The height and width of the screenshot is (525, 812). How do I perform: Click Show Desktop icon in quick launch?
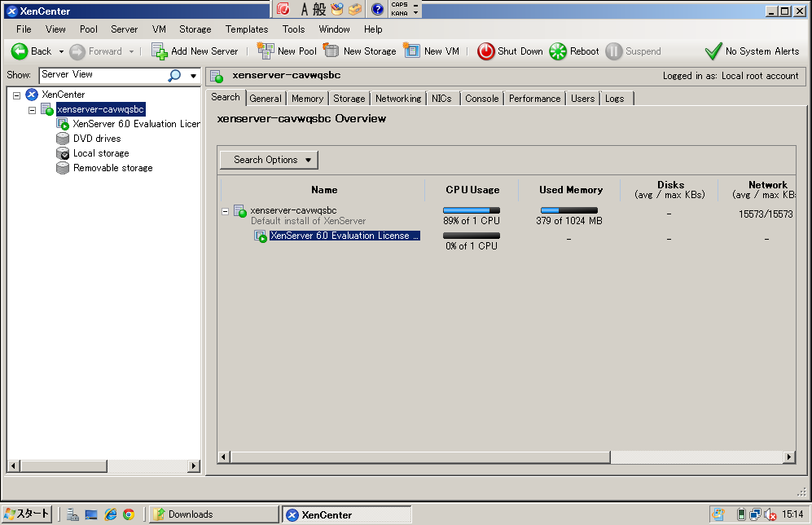[x=91, y=514]
